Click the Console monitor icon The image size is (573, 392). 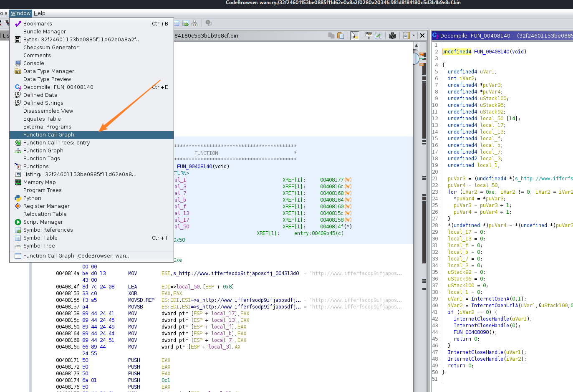(x=18, y=63)
